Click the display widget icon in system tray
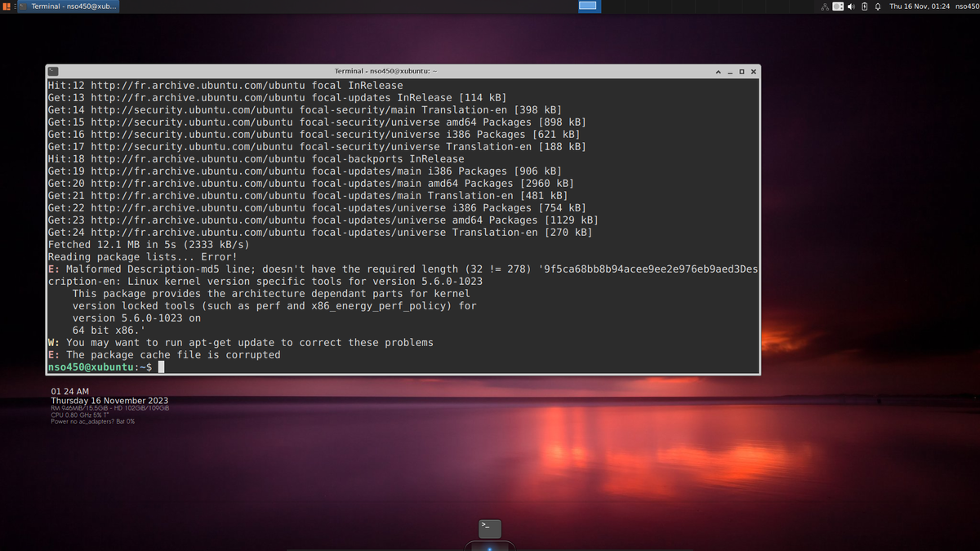Screen dimensions: 980x551 pyautogui.click(x=837, y=6)
